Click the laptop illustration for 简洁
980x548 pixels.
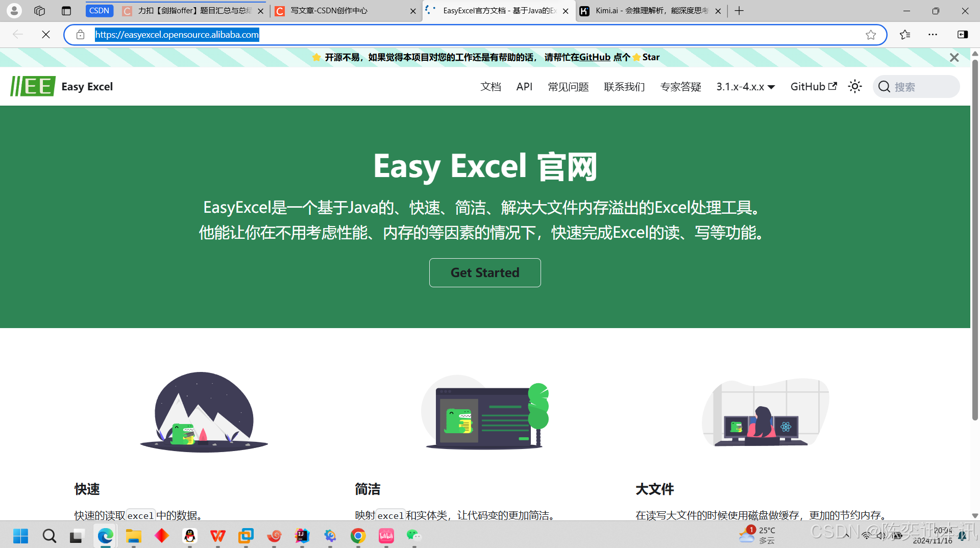pos(485,412)
